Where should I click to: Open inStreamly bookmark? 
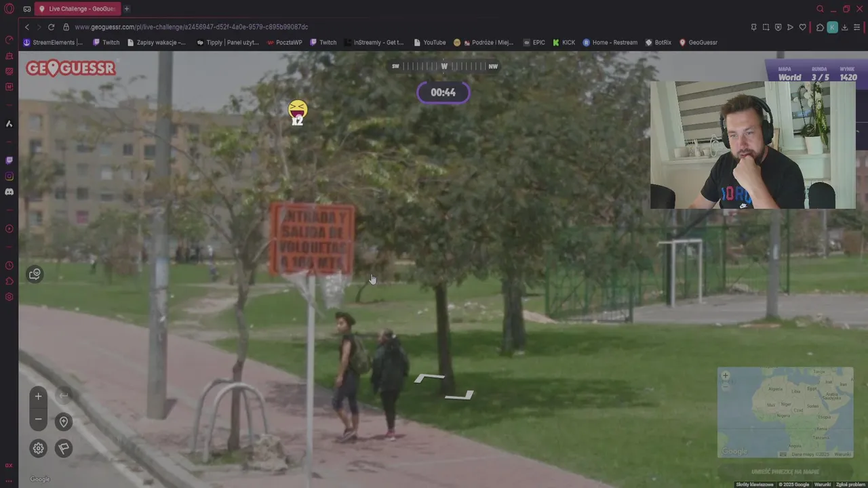click(x=373, y=42)
